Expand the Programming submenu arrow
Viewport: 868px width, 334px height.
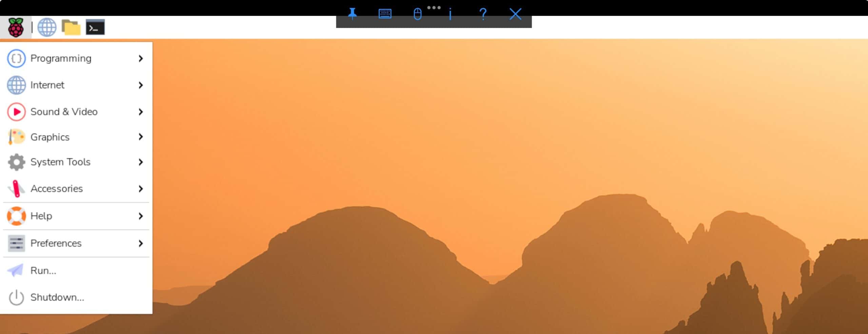click(x=141, y=59)
